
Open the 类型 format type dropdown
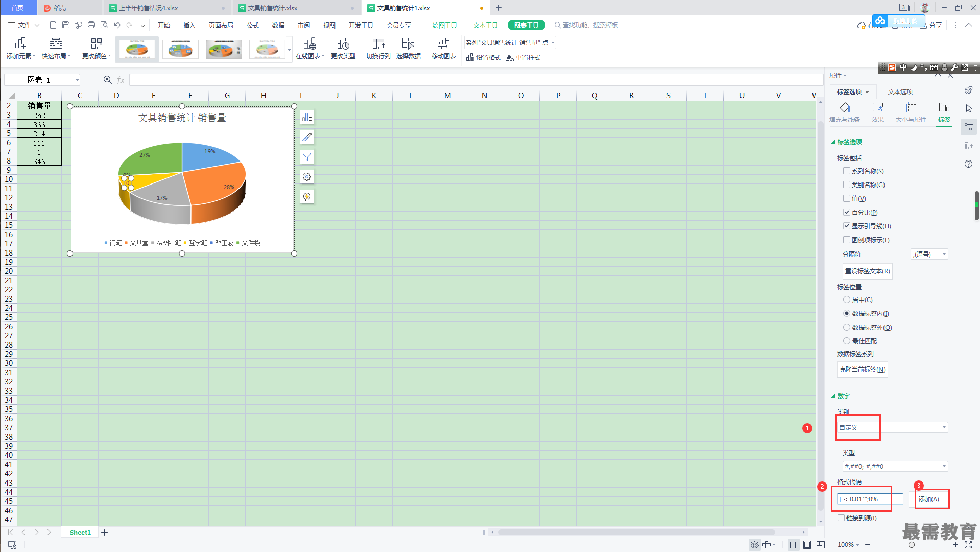point(895,466)
